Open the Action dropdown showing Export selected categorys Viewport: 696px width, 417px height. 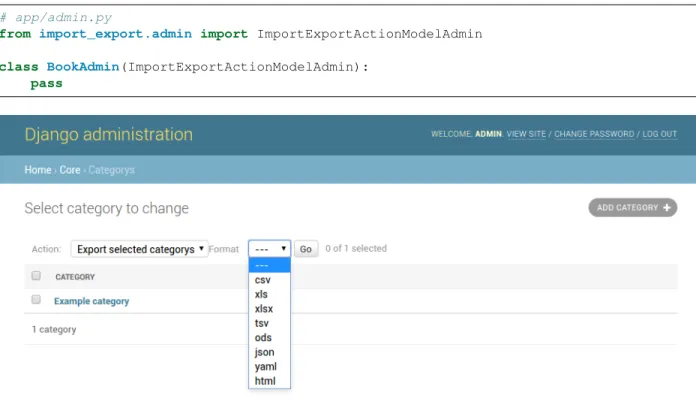(139, 249)
